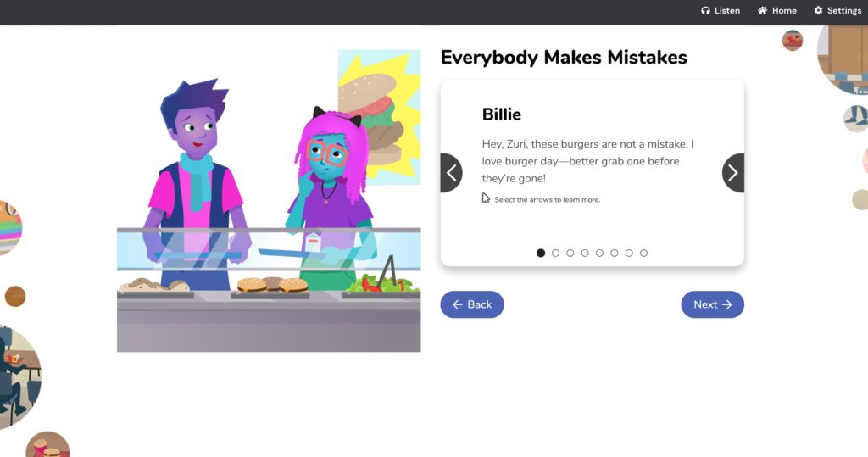Click the small brown circle at left
868x457 pixels.
(x=15, y=297)
